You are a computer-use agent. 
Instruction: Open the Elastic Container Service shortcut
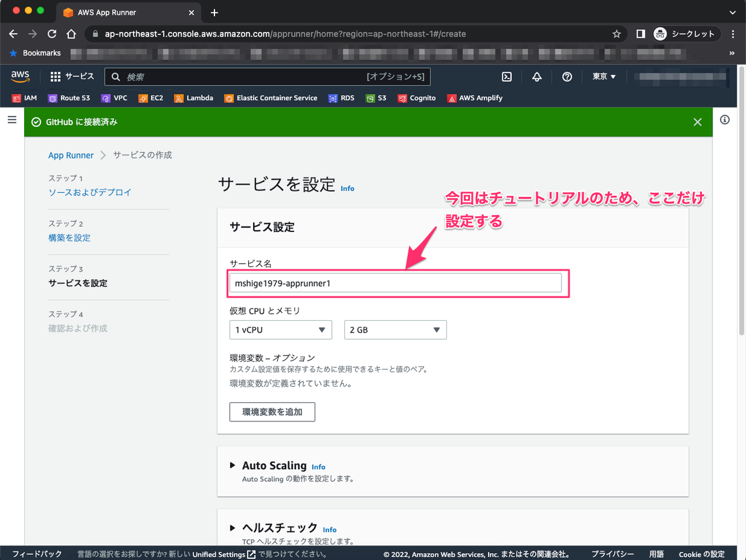[270, 98]
